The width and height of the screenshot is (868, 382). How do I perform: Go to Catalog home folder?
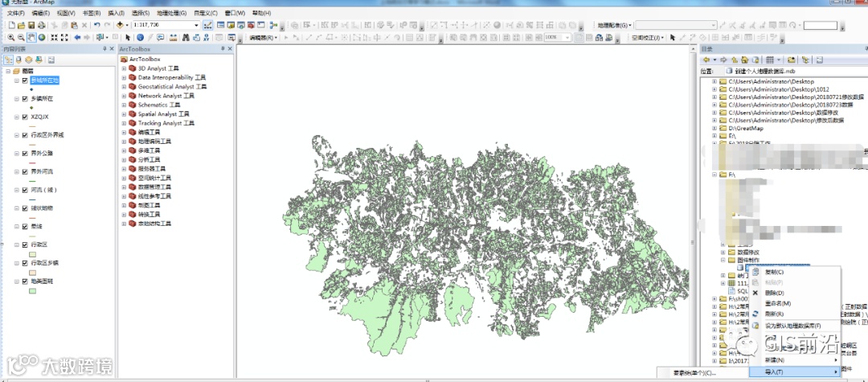(x=744, y=60)
